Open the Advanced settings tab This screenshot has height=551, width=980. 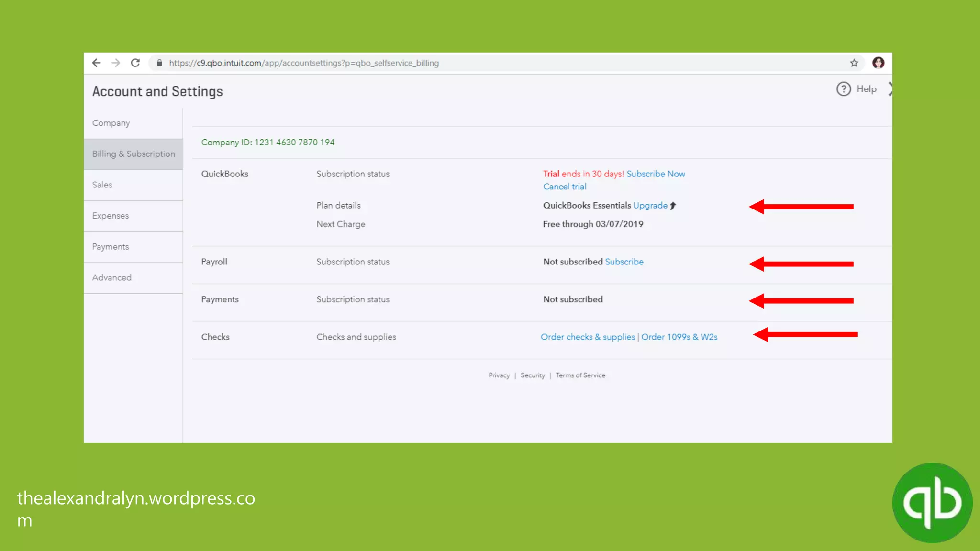[111, 277]
